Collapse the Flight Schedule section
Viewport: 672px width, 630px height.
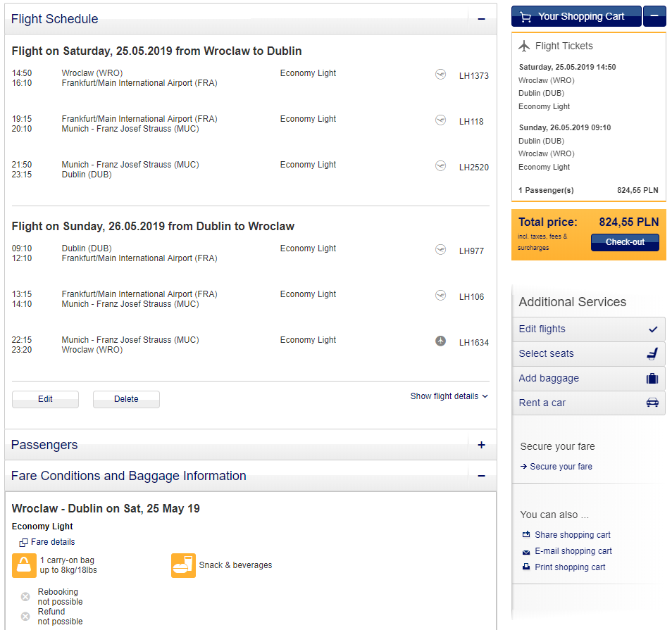(x=481, y=19)
